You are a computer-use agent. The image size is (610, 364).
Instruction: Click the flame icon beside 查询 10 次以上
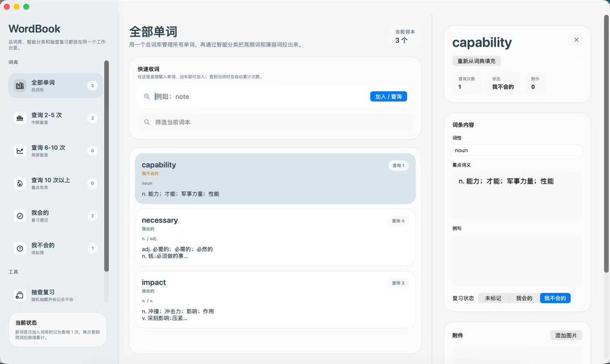[x=20, y=183]
